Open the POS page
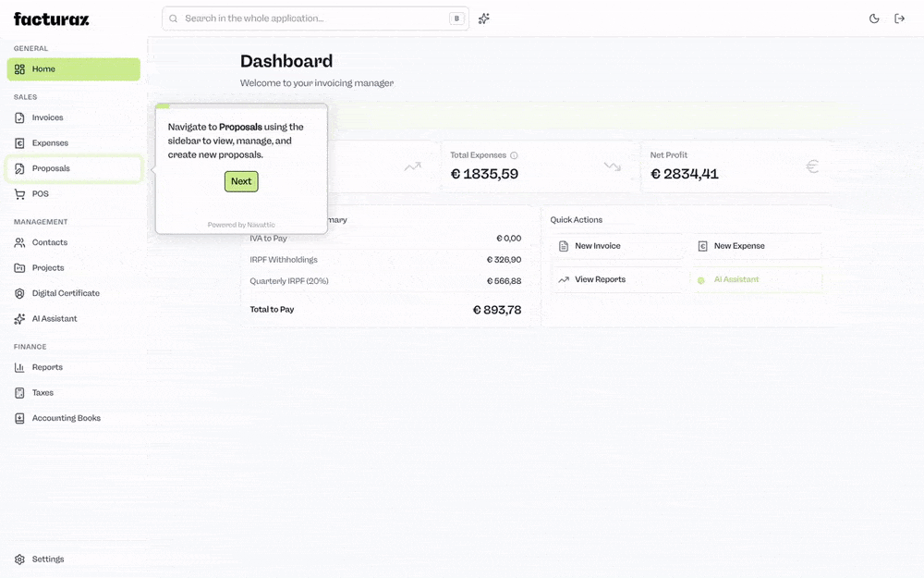 [74, 194]
